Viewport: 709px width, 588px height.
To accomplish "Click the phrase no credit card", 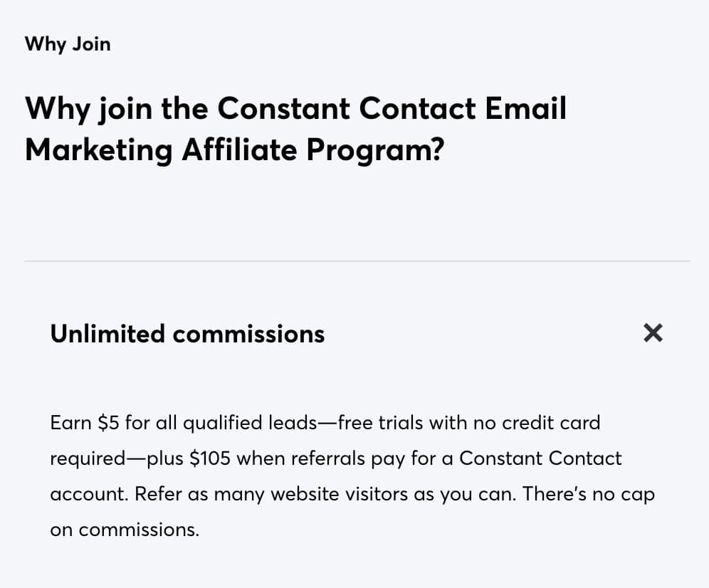I will click(537, 423).
